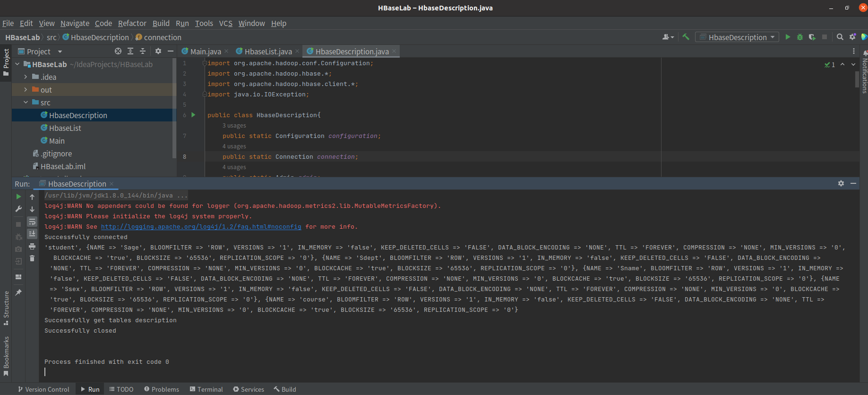Image resolution: width=868 pixels, height=395 pixels.
Task: Toggle the Project side tool window
Action: (6, 62)
